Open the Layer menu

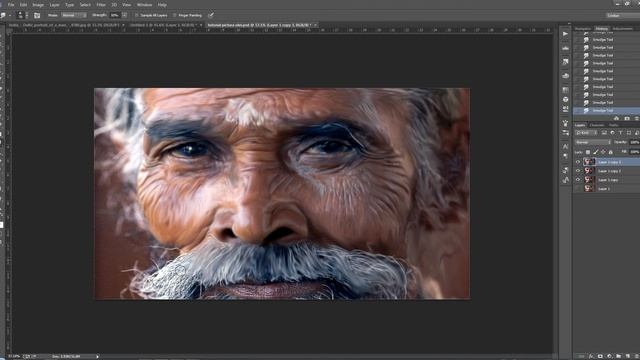pos(54,5)
